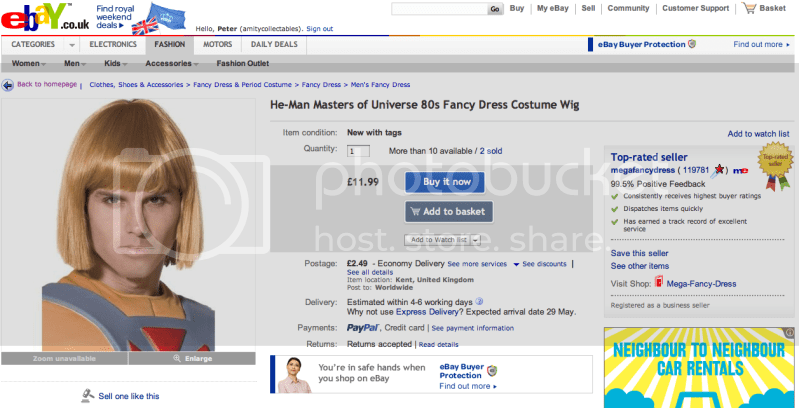Open the Basket cart icon
This screenshot has height=408, width=799.
[x=749, y=8]
